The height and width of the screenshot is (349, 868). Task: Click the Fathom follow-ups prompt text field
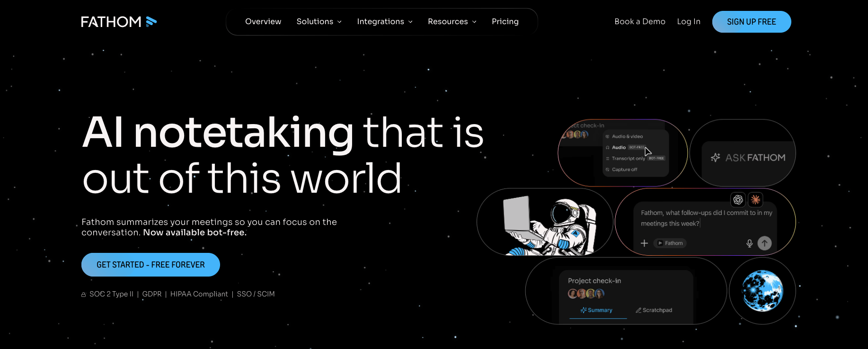pyautogui.click(x=707, y=218)
